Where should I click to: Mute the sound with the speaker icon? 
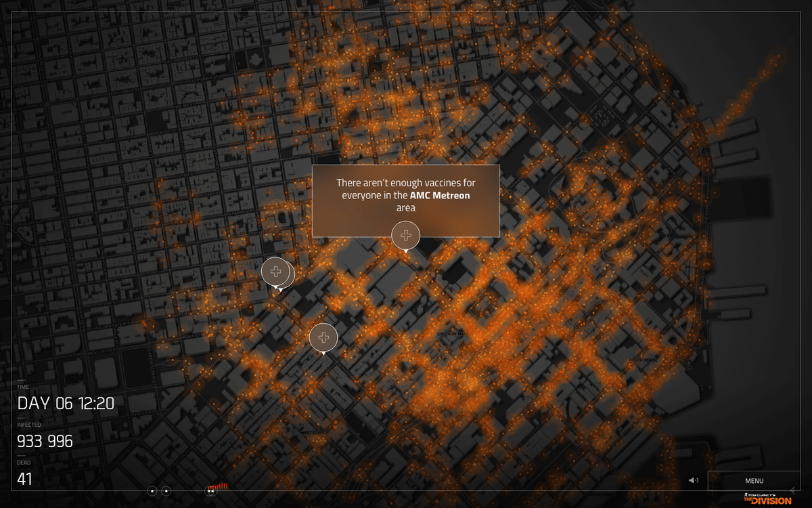[x=694, y=481]
